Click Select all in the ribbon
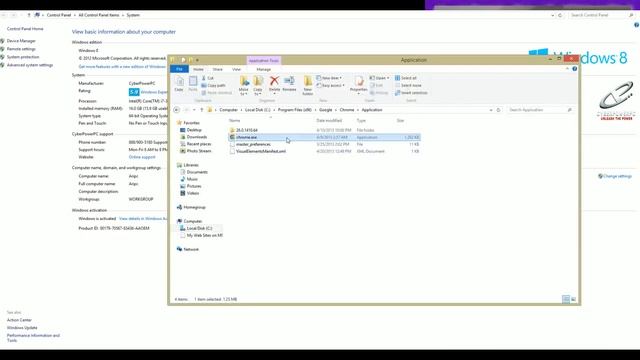The height and width of the screenshot is (360, 640). (406, 78)
